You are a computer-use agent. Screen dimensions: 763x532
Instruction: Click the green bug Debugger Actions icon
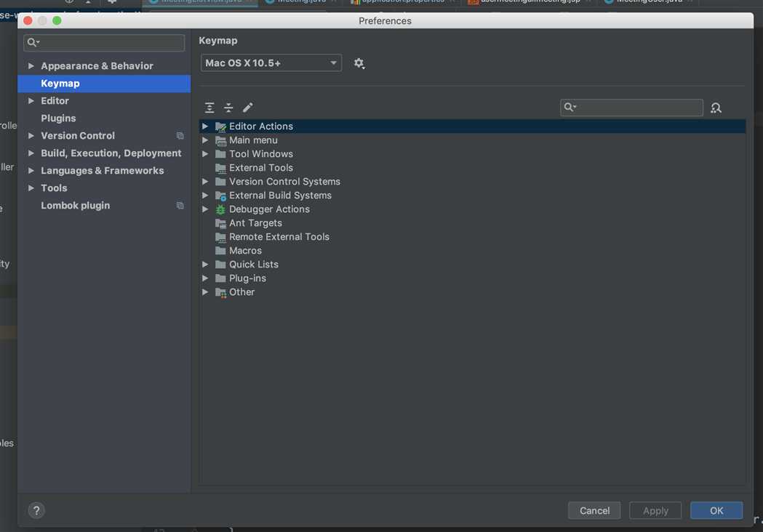click(220, 209)
